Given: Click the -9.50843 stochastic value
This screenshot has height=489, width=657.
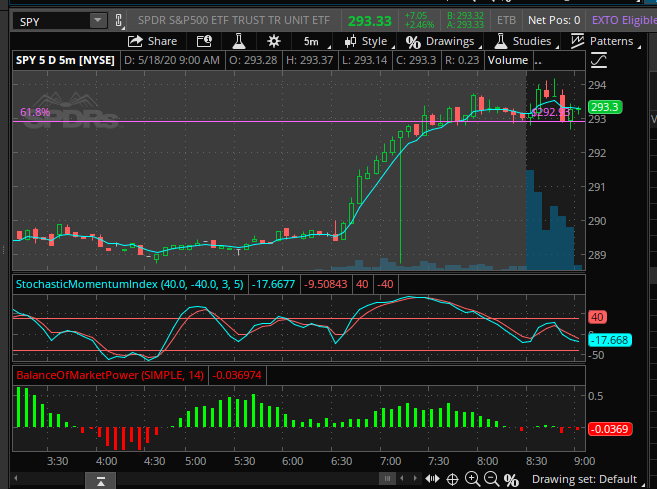Looking at the screenshot, I should [326, 284].
